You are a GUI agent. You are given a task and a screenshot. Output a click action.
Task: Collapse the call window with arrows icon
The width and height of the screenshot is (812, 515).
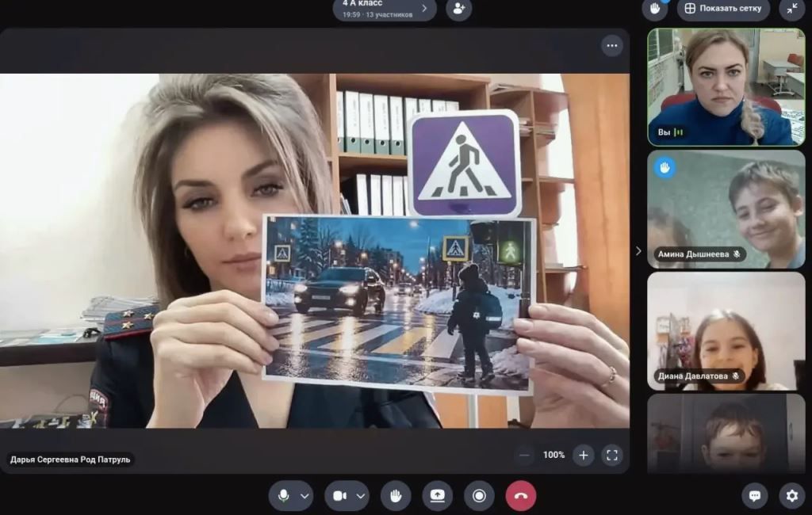click(792, 9)
